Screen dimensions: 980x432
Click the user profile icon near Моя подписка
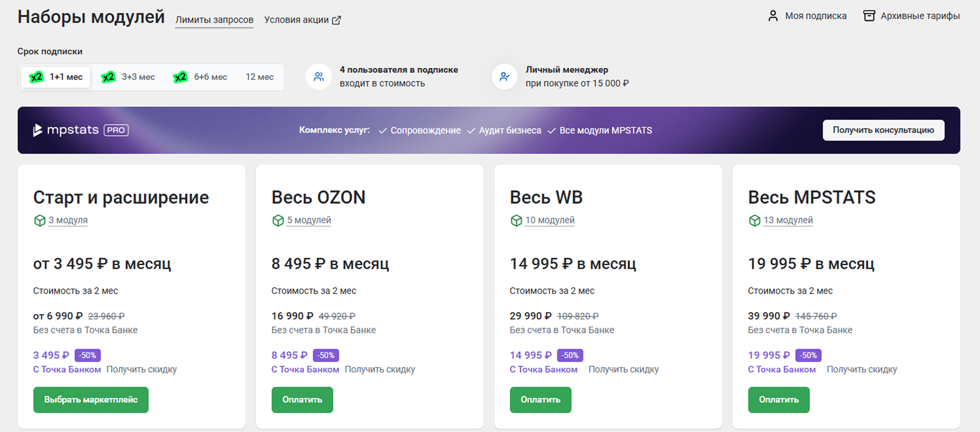tap(773, 16)
